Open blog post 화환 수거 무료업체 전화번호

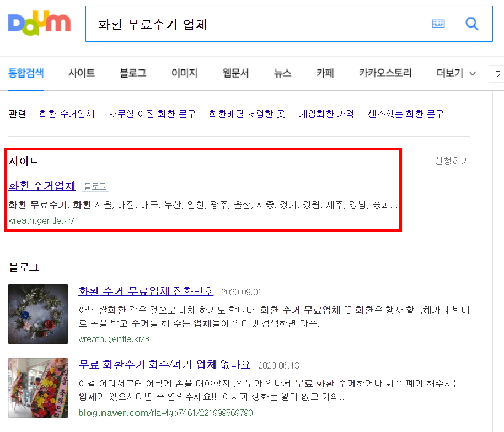point(146,291)
